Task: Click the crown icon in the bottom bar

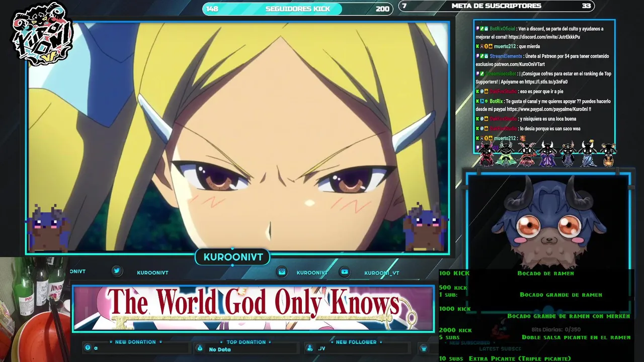Action: tap(424, 348)
